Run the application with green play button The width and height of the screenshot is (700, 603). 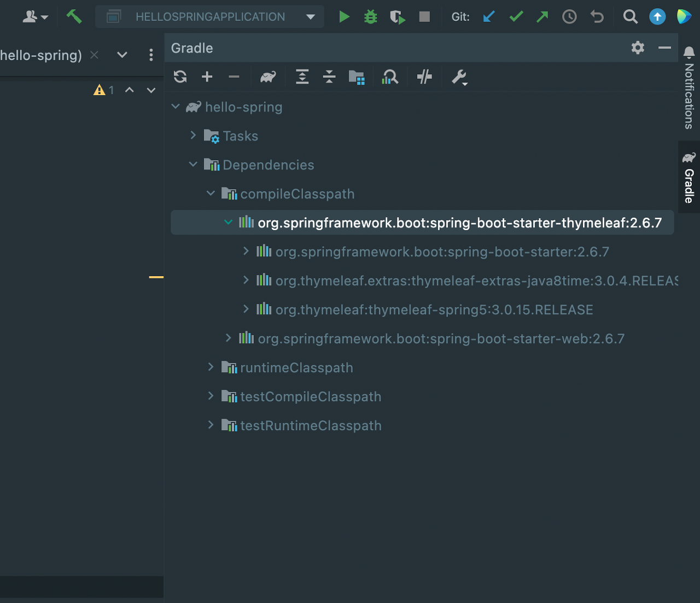344,16
